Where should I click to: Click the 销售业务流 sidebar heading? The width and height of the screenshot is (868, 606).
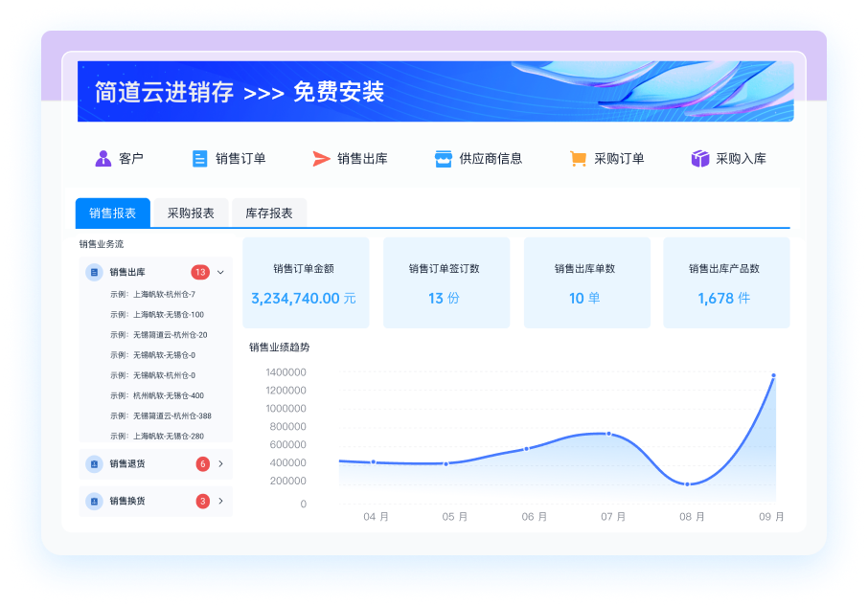pos(102,244)
